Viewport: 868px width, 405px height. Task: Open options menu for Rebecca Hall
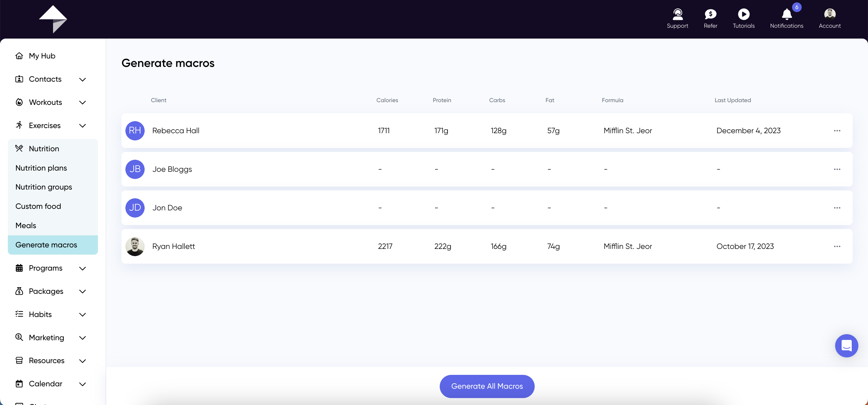(837, 131)
